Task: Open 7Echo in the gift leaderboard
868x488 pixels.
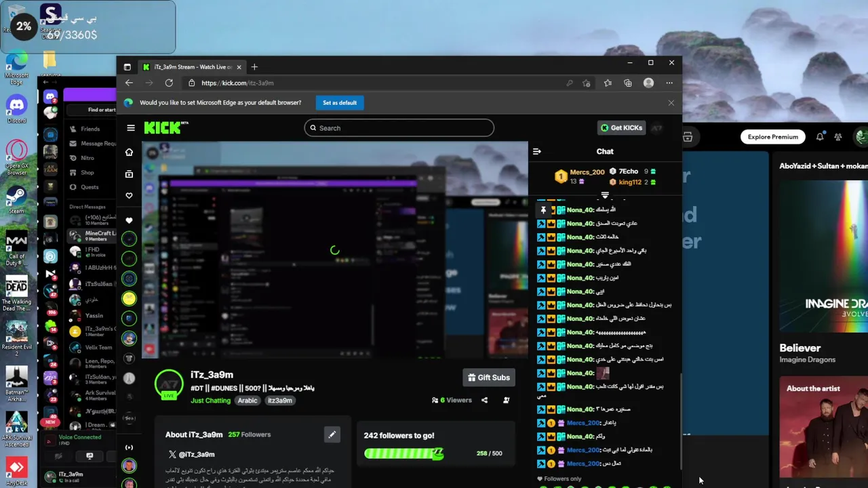Action: 628,171
